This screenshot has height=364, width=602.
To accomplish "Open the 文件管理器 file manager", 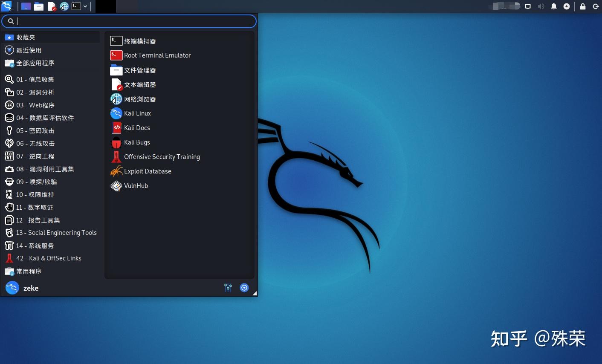I will pyautogui.click(x=140, y=70).
